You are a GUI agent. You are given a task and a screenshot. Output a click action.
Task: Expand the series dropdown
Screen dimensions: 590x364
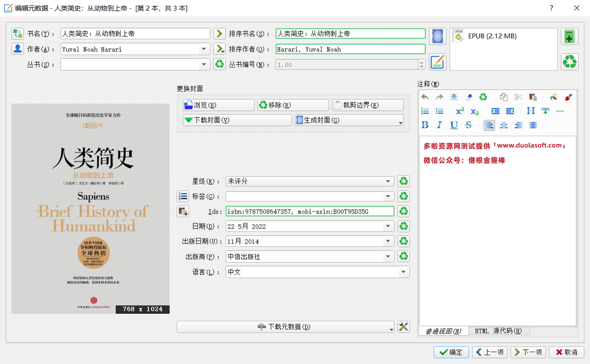205,64
